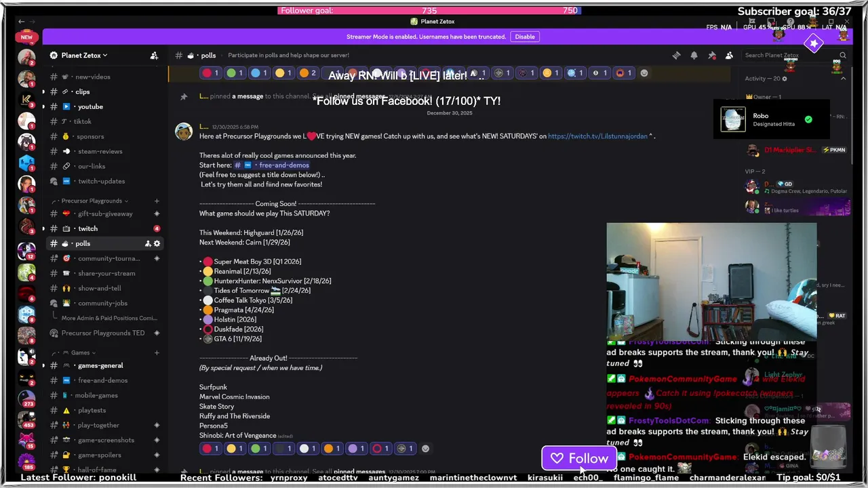
Task: Open Robo member card
Action: [772, 119]
